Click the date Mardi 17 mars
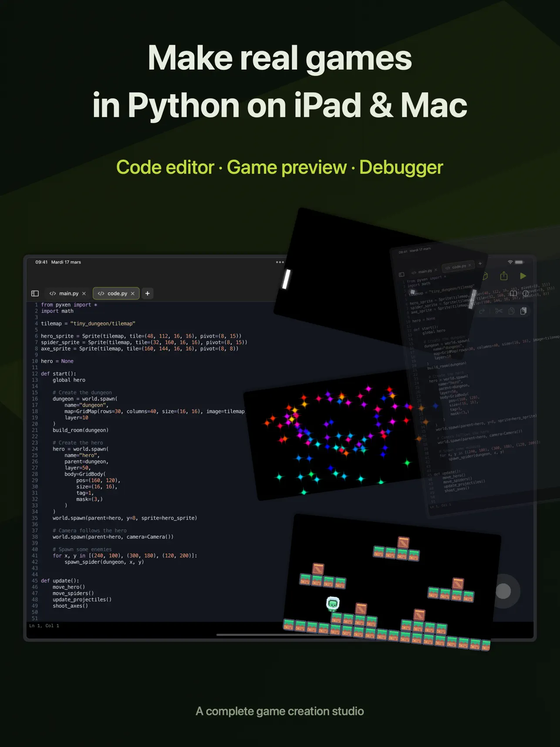This screenshot has height=747, width=560. tap(66, 262)
